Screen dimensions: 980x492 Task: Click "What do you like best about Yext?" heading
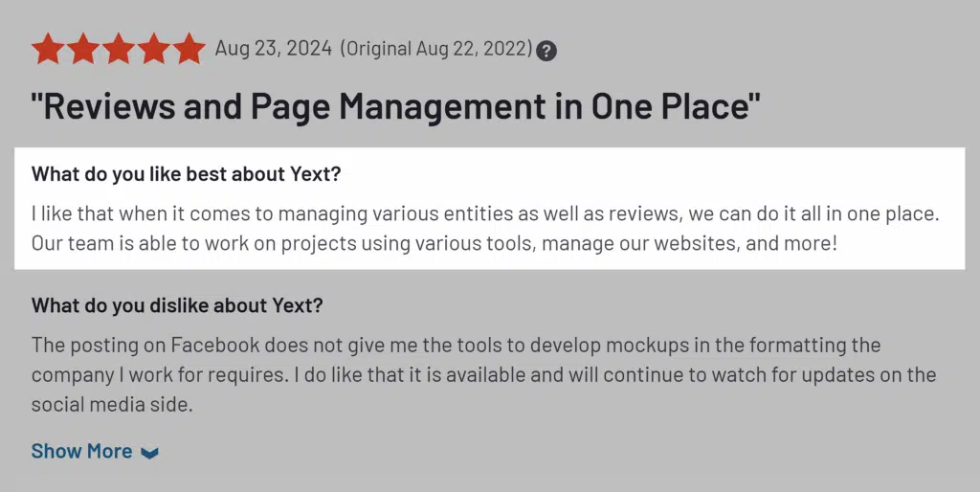click(x=186, y=174)
